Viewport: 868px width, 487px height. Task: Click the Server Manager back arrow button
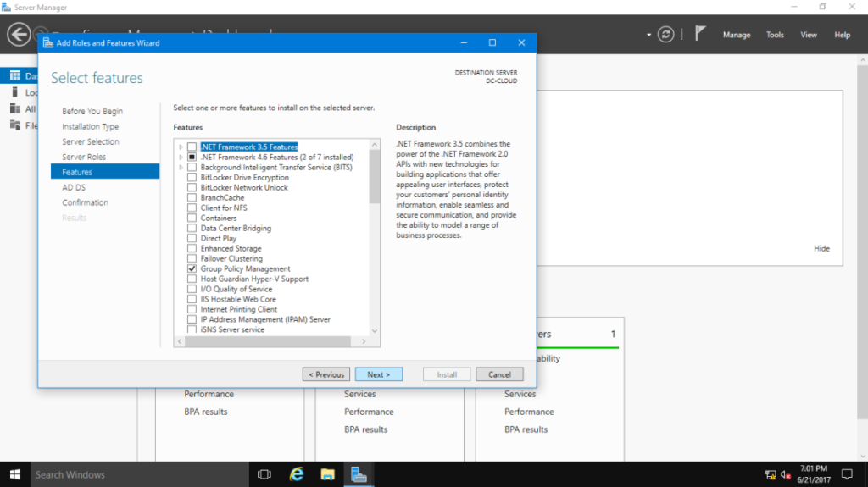pyautogui.click(x=19, y=35)
